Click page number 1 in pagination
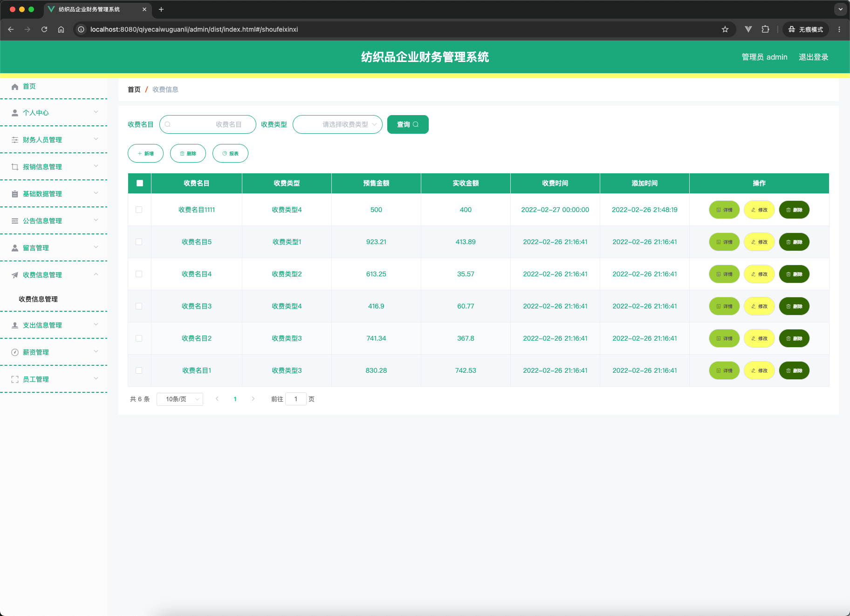The width and height of the screenshot is (850, 616). pos(235,399)
